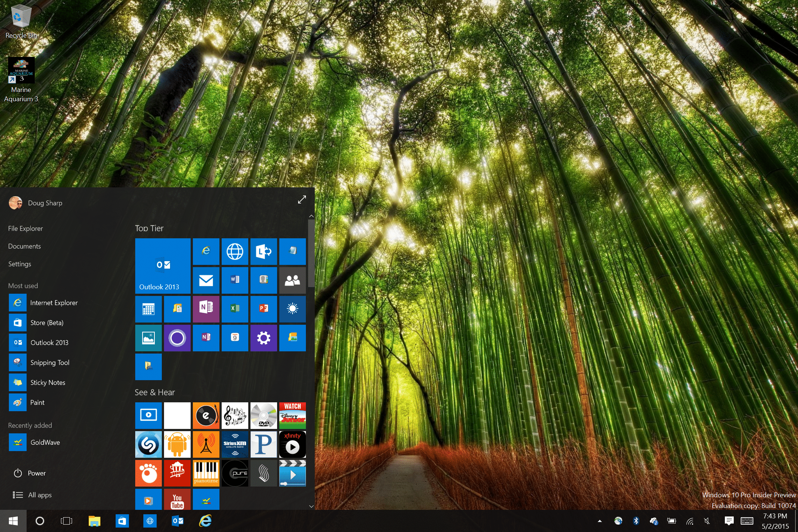Image resolution: width=798 pixels, height=532 pixels.
Task: Launch the SiriusXM tile
Action: 235,444
